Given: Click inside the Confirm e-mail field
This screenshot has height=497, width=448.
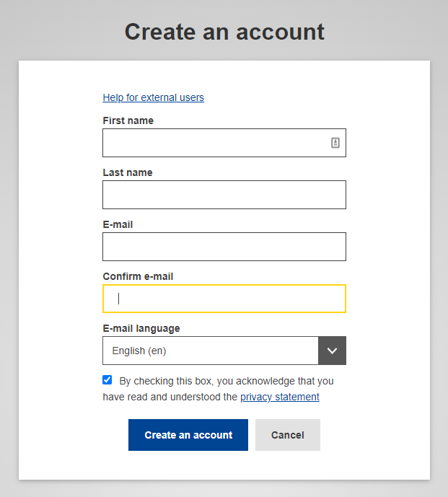Looking at the screenshot, I should [x=224, y=299].
